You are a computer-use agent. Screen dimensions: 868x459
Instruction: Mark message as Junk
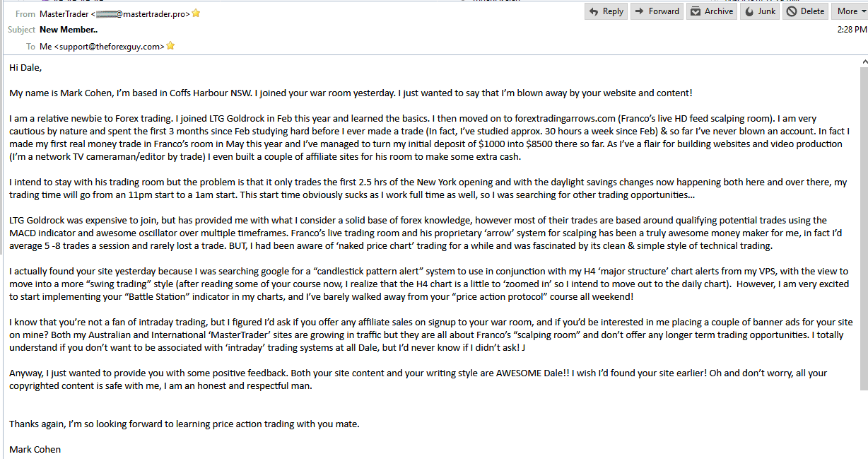(761, 11)
